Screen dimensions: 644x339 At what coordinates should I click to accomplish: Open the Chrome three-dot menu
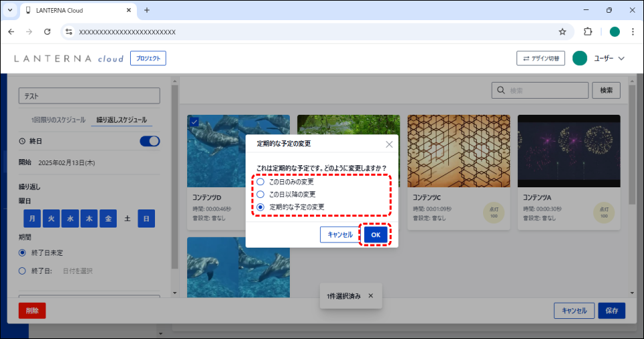click(x=633, y=32)
